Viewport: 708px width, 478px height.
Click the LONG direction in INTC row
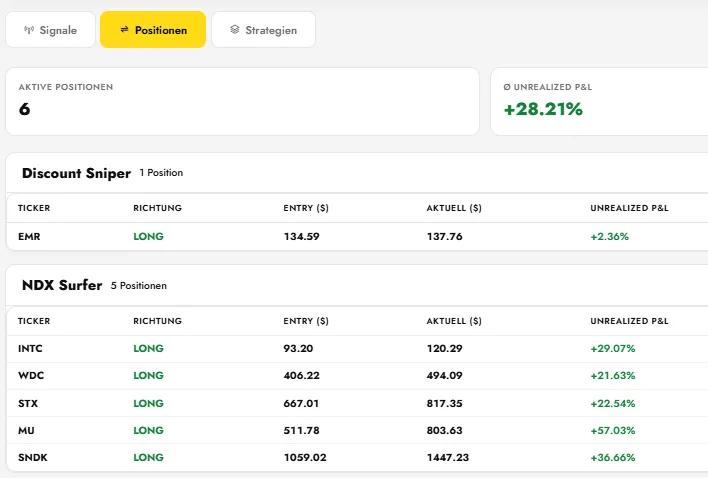click(149, 348)
